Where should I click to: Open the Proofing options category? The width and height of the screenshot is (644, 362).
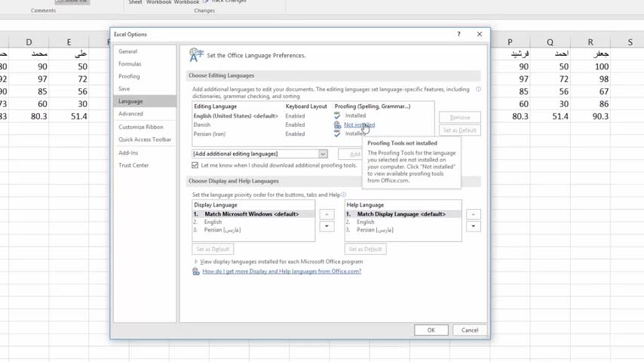point(129,76)
